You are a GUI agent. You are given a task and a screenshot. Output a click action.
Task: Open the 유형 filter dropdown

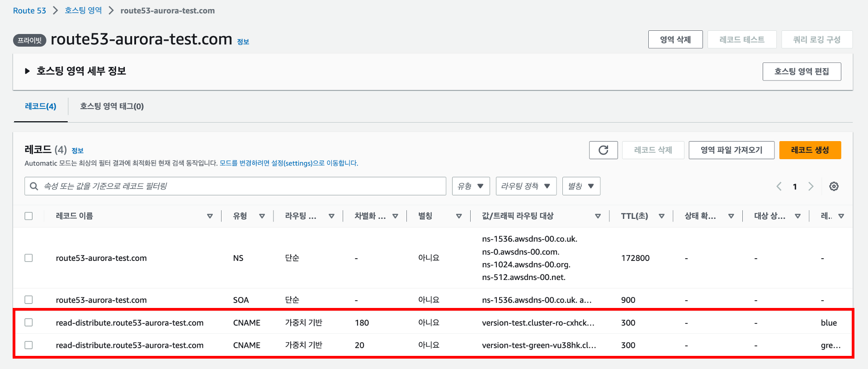471,186
